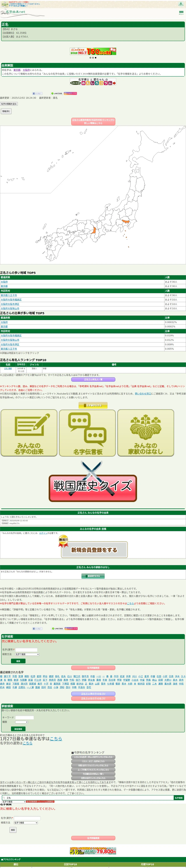This screenshot has width=186, height=868.
Task: Click the 今日誕生日の有名人一覧へ button
Action: tap(93, 774)
